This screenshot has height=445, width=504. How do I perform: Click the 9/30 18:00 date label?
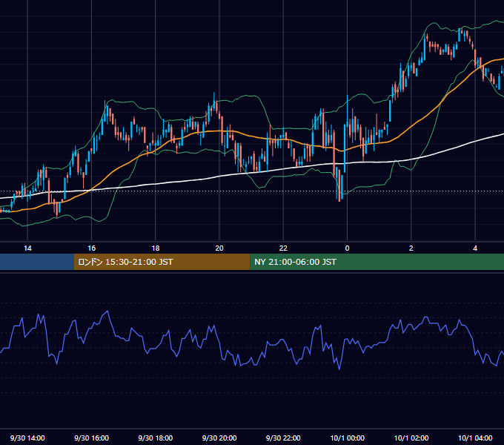pyautogui.click(x=156, y=438)
